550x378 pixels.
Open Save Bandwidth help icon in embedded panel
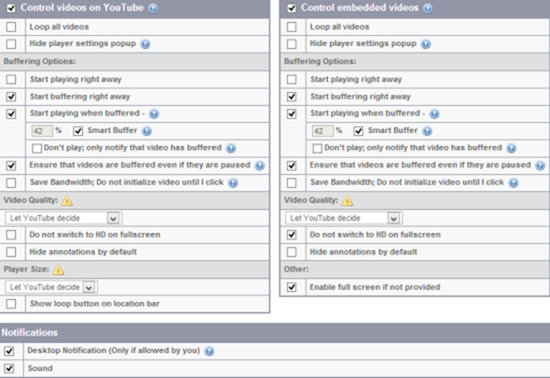point(514,183)
